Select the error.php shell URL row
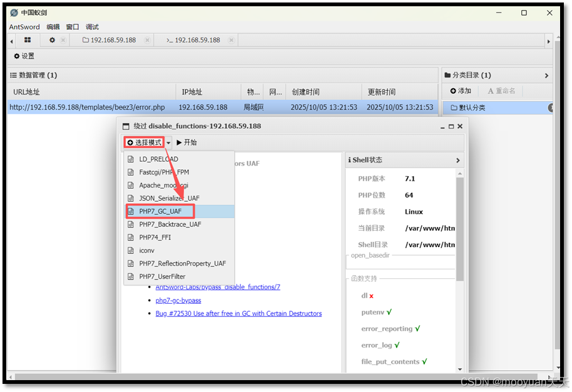Image resolution: width=572 pixels, height=392 pixels. (223, 107)
